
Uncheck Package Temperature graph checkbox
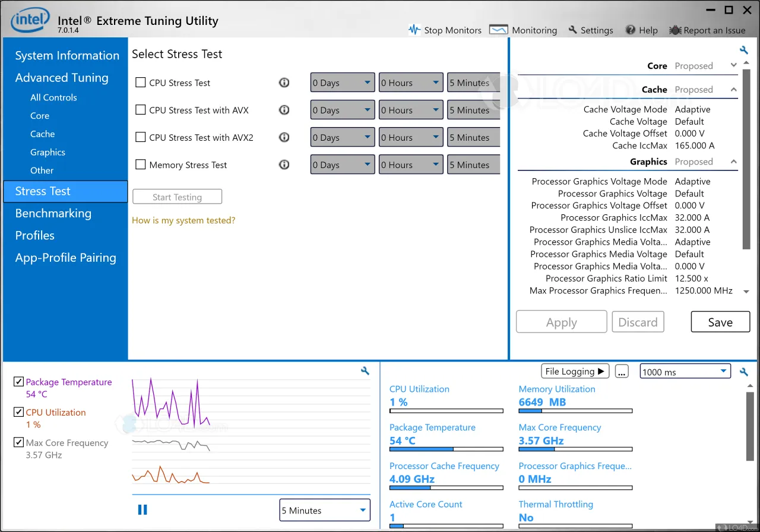click(18, 382)
